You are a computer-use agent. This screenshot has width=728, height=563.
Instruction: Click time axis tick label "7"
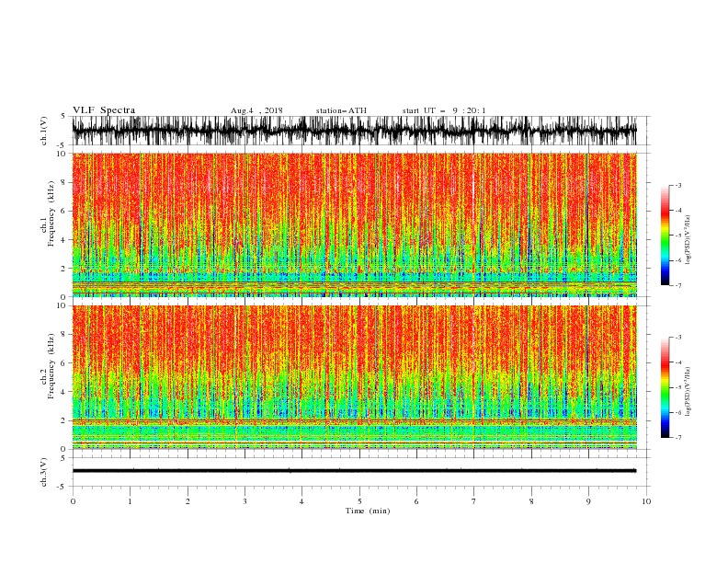coord(473,501)
